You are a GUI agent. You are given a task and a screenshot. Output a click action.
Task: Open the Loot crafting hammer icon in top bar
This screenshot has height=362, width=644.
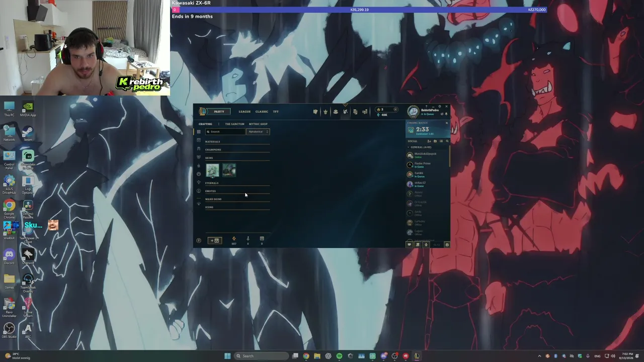click(x=345, y=112)
